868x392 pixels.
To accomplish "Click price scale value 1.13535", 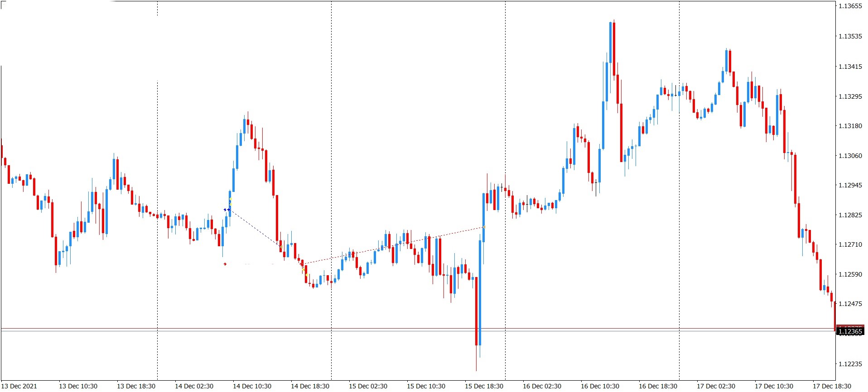I will pos(850,36).
